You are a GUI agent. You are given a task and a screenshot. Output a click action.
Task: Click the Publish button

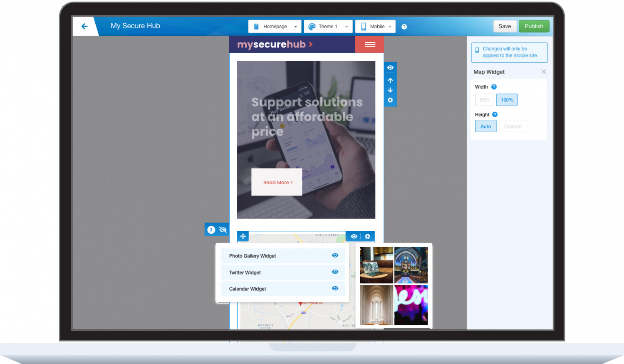(x=534, y=26)
